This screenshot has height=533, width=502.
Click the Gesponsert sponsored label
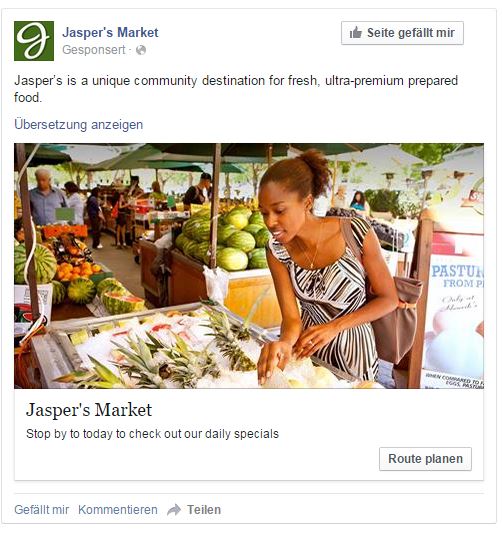tap(94, 50)
